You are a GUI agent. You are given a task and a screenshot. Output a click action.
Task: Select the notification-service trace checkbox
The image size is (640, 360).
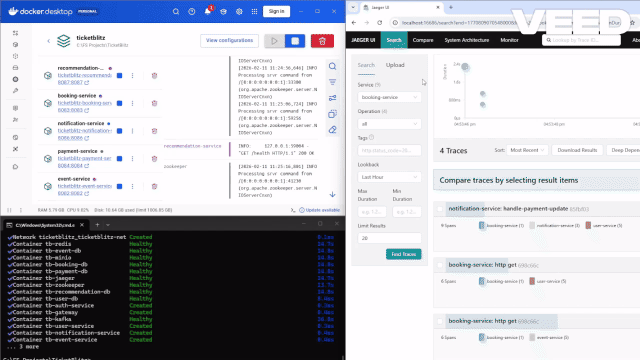(x=440, y=209)
